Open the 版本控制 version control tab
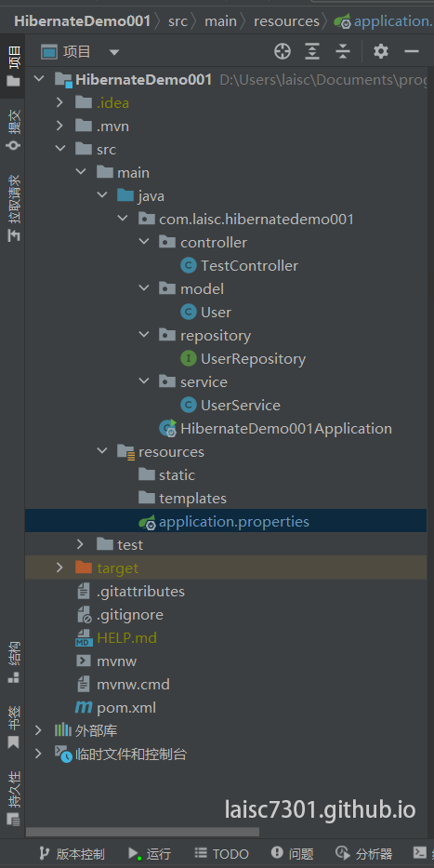 (72, 854)
